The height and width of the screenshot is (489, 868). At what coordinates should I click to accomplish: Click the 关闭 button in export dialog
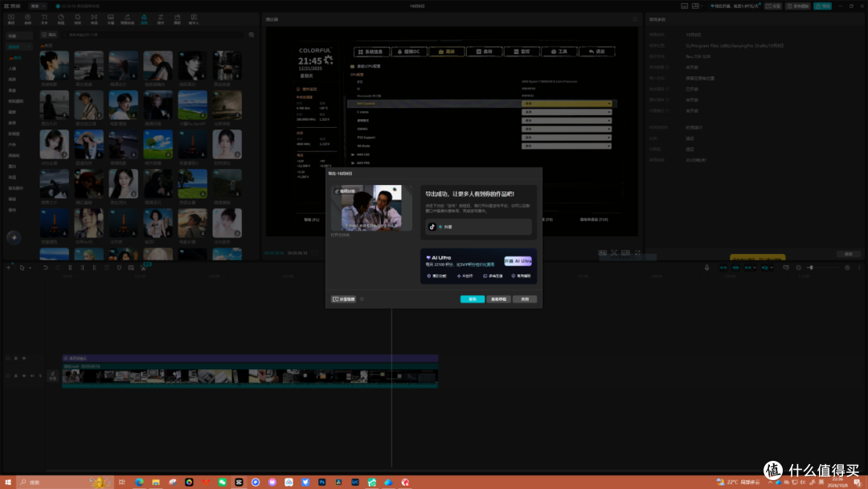(x=525, y=299)
